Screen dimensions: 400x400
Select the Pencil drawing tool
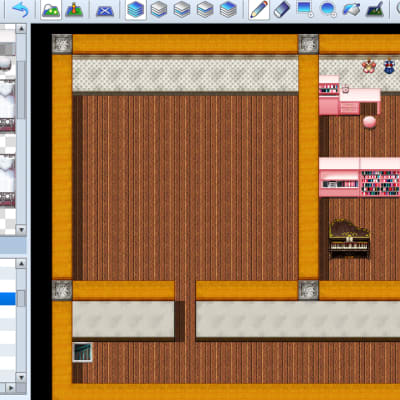click(x=259, y=10)
